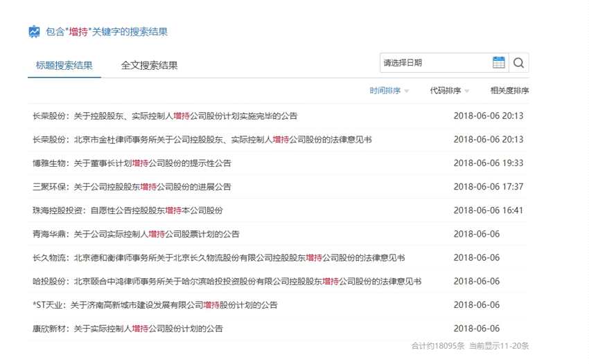This screenshot has height=364, width=589.
Task: Open 哈投股份 北京颐合中鸿律师事务所 legal opinion
Action: 227,282
